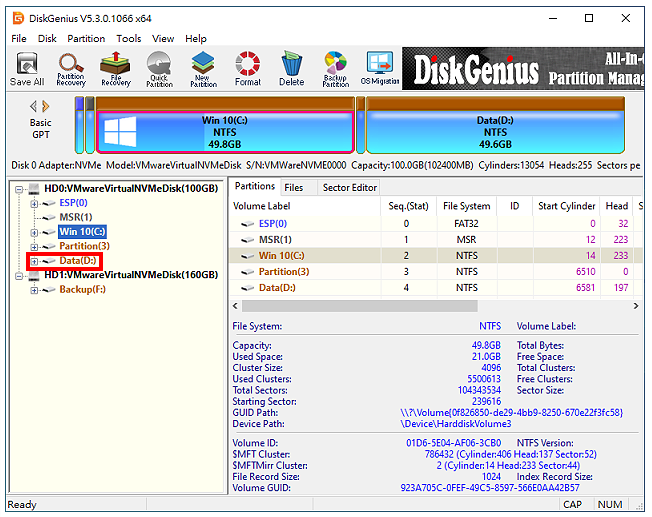Click the Head column header

coord(616,206)
